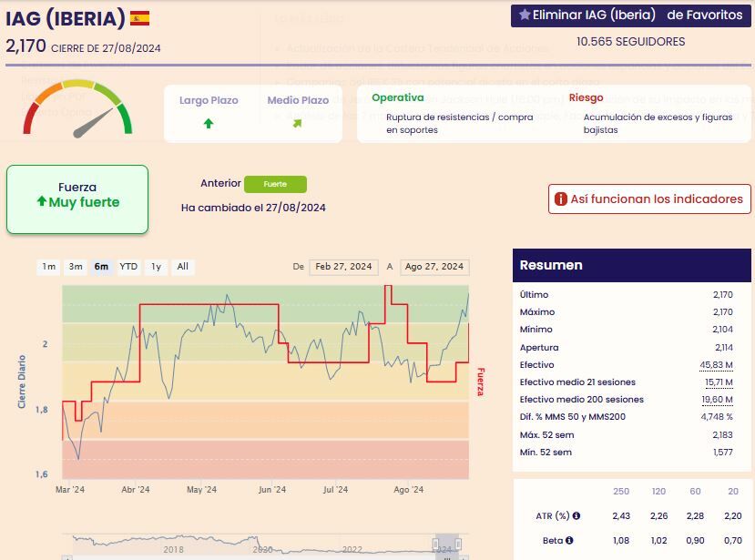Click the 250 column header in ATR table
Screen dimensions: 755x560
pos(620,491)
